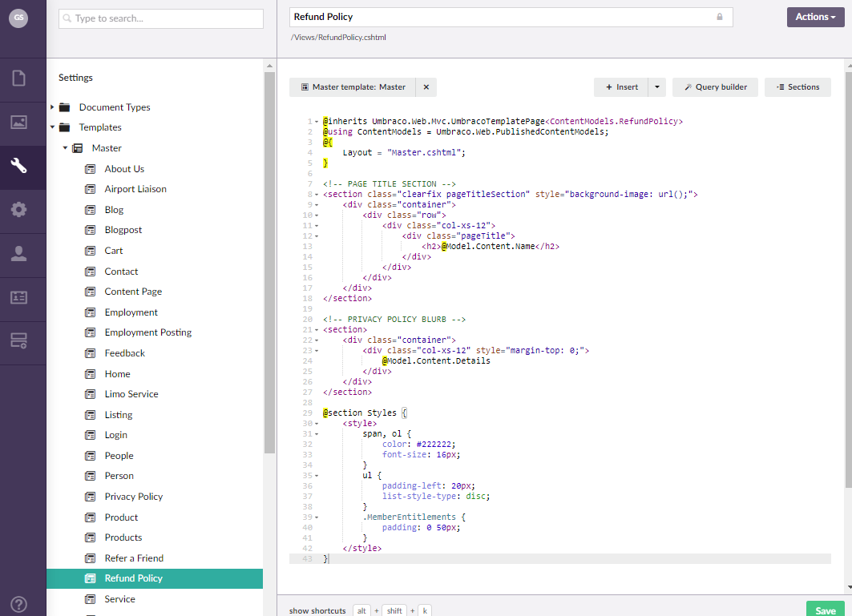
Task: Collapse the Templates tree node
Action: (x=52, y=127)
